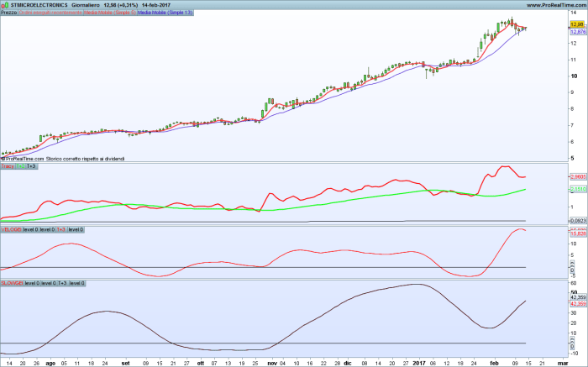Click the STMICROELECTRONICS title text
The width and height of the screenshot is (588, 367).
point(39,5)
